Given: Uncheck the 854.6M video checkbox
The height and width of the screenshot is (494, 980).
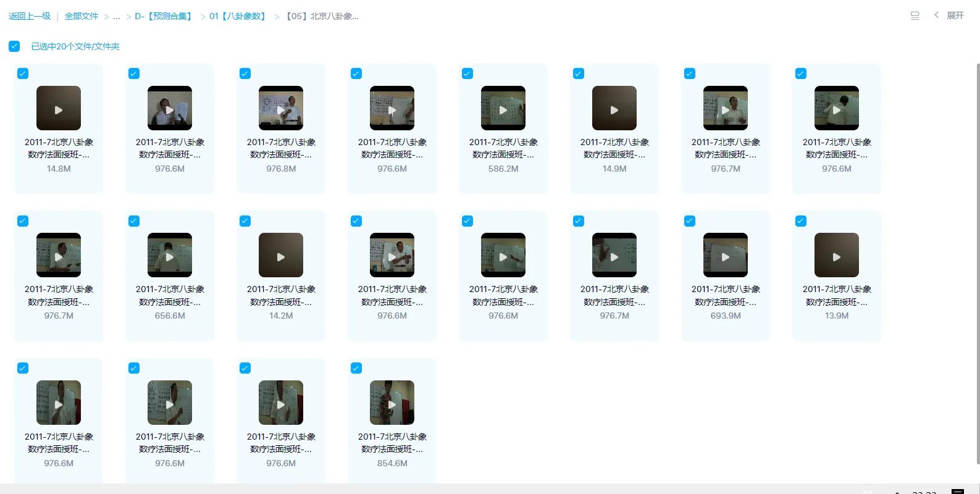Looking at the screenshot, I should point(356,368).
